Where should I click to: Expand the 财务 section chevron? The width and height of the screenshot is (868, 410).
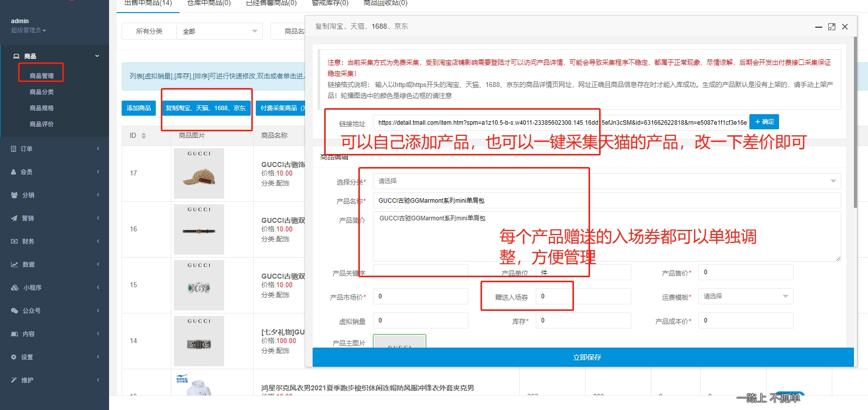[x=98, y=241]
